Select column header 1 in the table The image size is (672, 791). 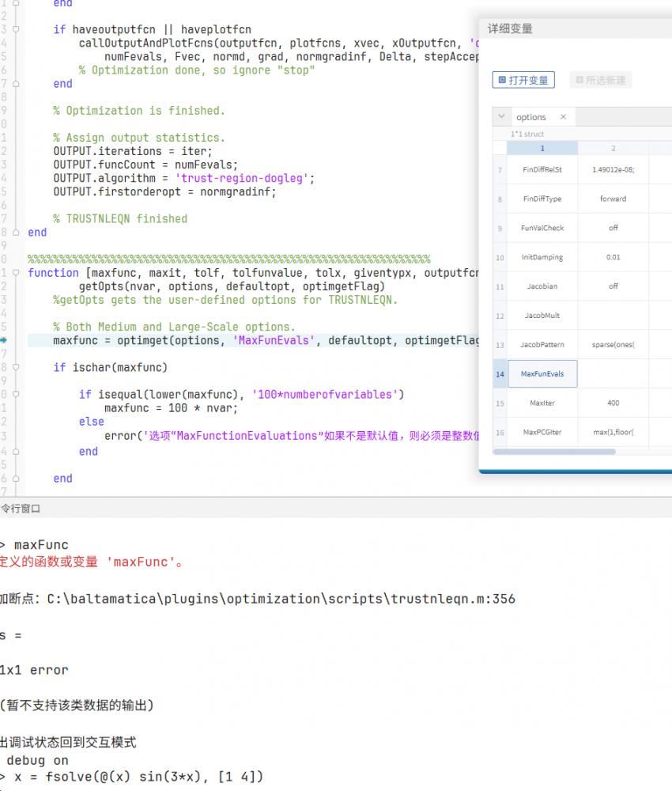coord(542,148)
